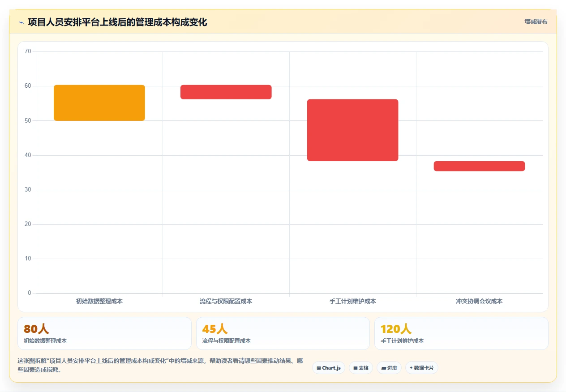Click the y-axis value 0
566x392 pixels.
coord(30,293)
